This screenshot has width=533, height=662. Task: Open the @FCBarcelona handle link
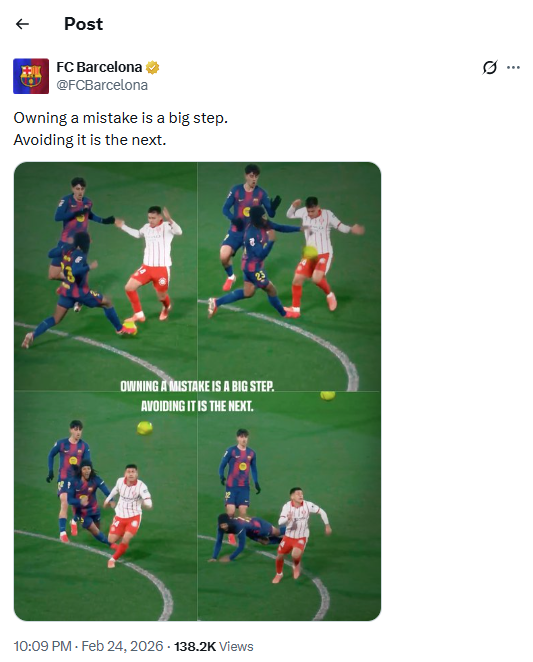(102, 85)
